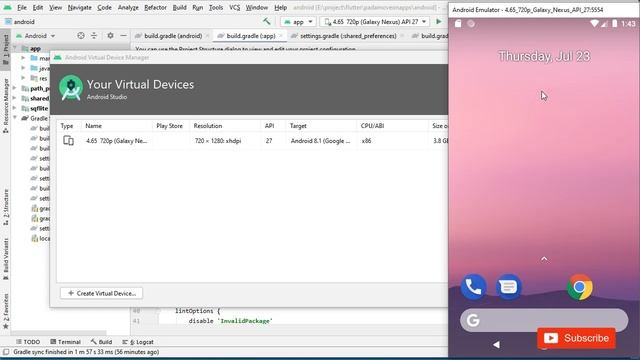Open the Navigate menu

pyautogui.click(x=80, y=7)
